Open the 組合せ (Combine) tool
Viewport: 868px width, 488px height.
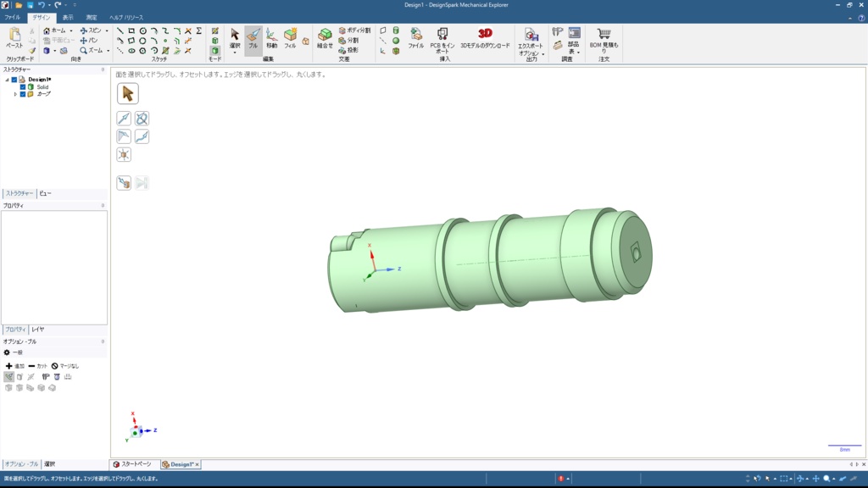click(x=325, y=39)
